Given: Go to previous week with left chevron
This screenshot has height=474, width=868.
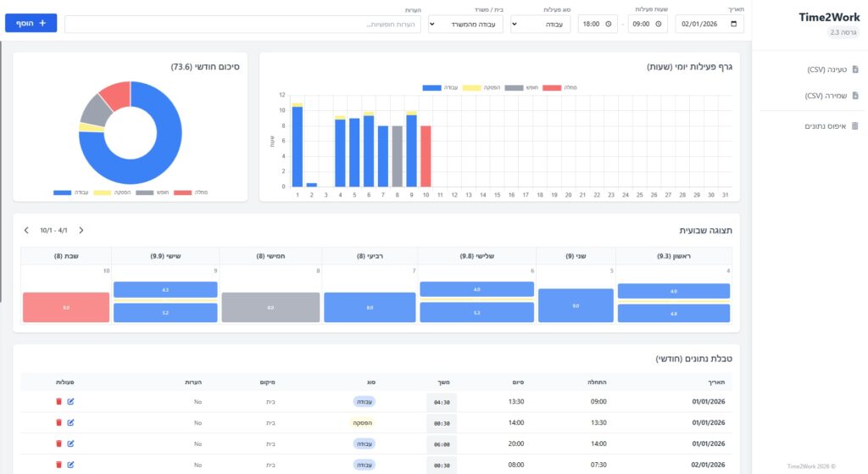Looking at the screenshot, I should 26,230.
